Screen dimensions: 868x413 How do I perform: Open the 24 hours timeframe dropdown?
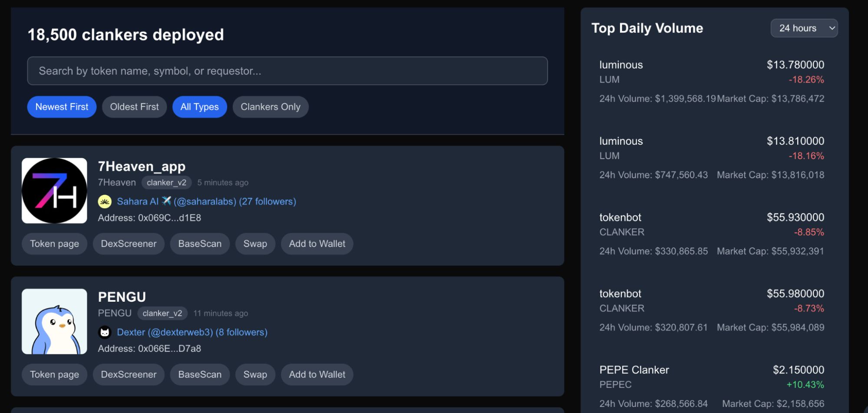tap(804, 28)
